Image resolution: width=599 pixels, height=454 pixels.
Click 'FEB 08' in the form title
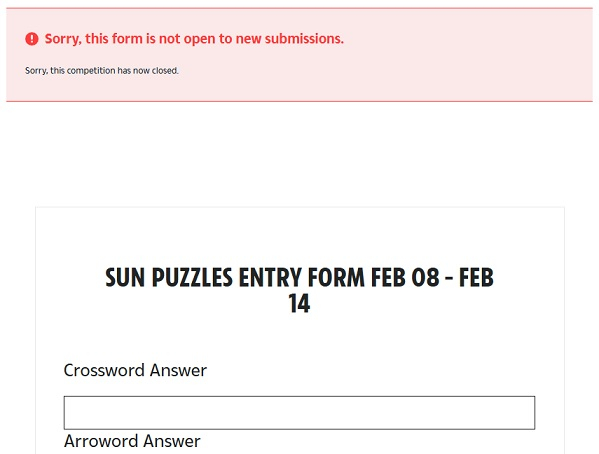pos(405,277)
